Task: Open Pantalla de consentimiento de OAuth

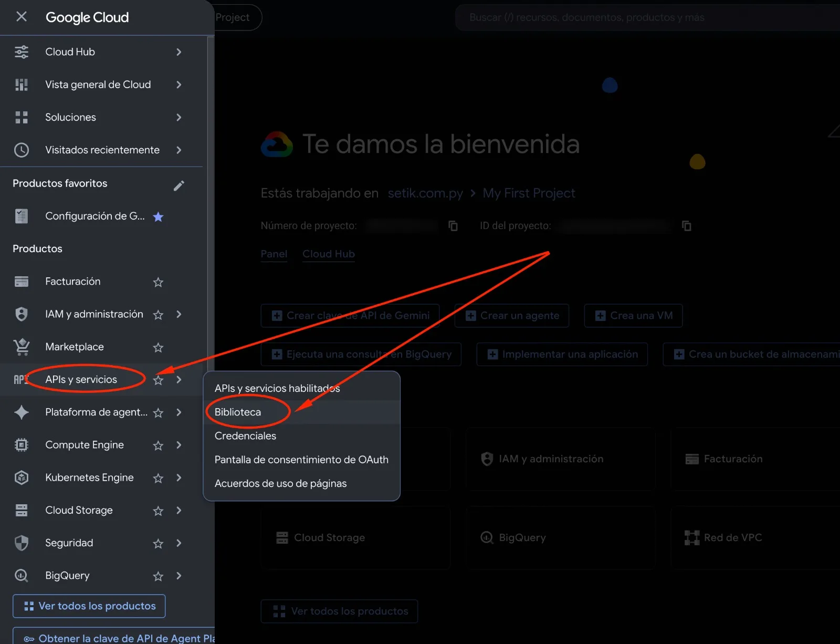Action: click(x=301, y=460)
